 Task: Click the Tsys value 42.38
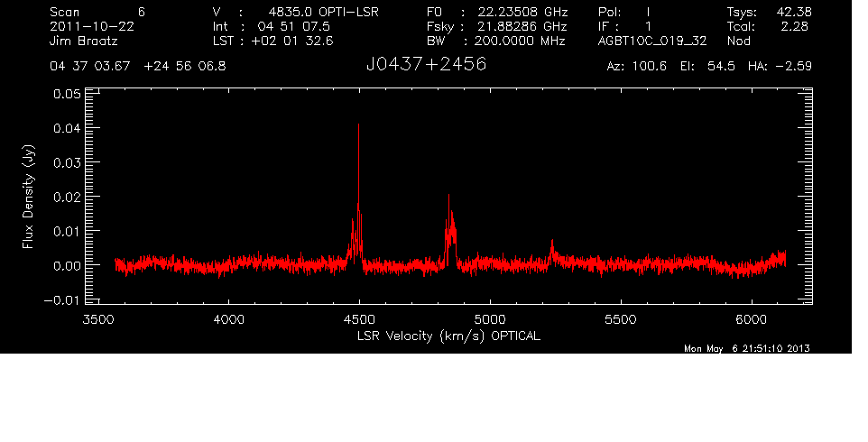794,12
